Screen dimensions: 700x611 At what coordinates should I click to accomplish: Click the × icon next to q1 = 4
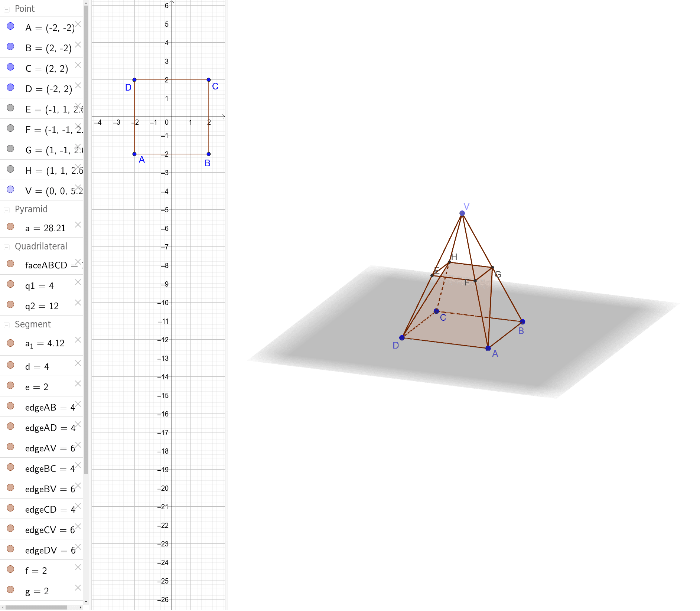click(78, 282)
